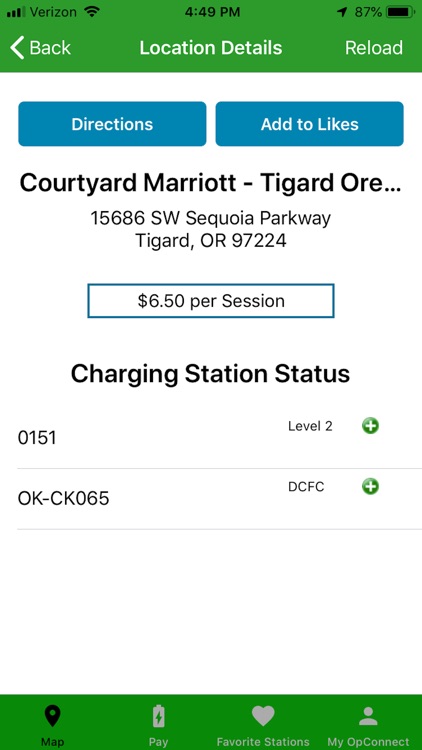Expand the OK-CK065 station row
This screenshot has width=422, height=750.
pyautogui.click(x=220, y=499)
